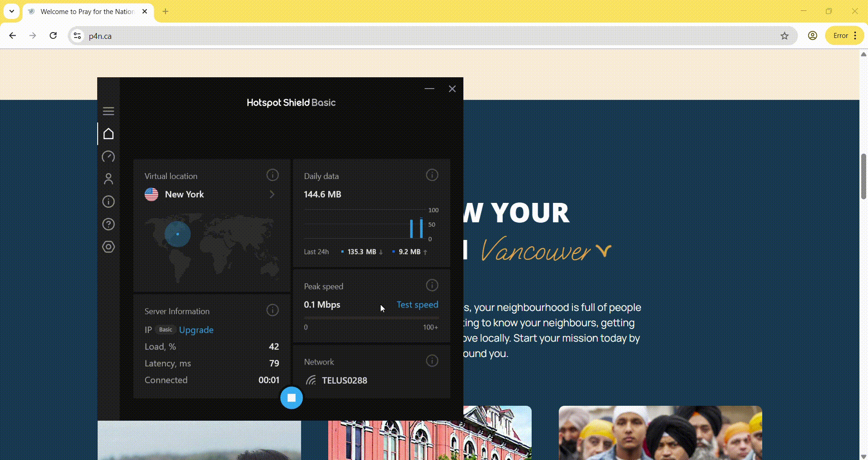Open Hotspot Shield settings gear icon
868x460 pixels.
pyautogui.click(x=108, y=247)
